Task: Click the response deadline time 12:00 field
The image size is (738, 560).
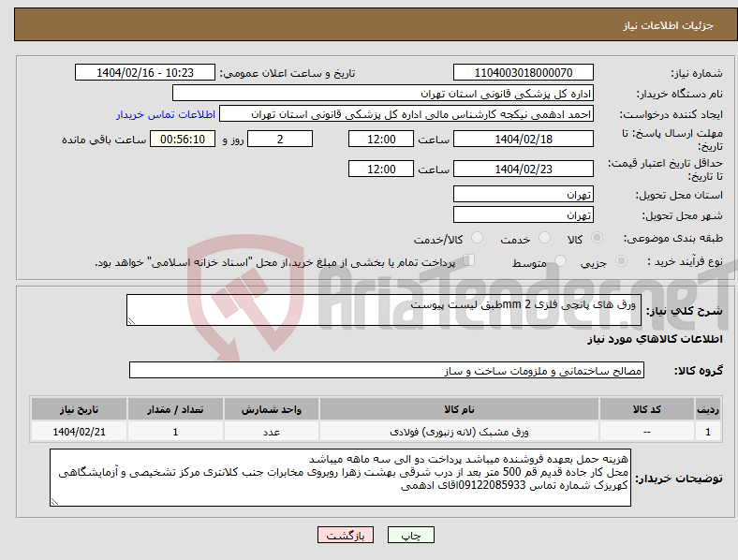Action: 381,139
